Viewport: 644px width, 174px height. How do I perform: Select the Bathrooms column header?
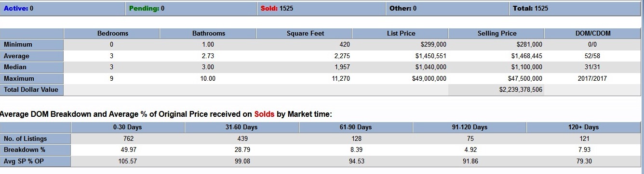208,34
